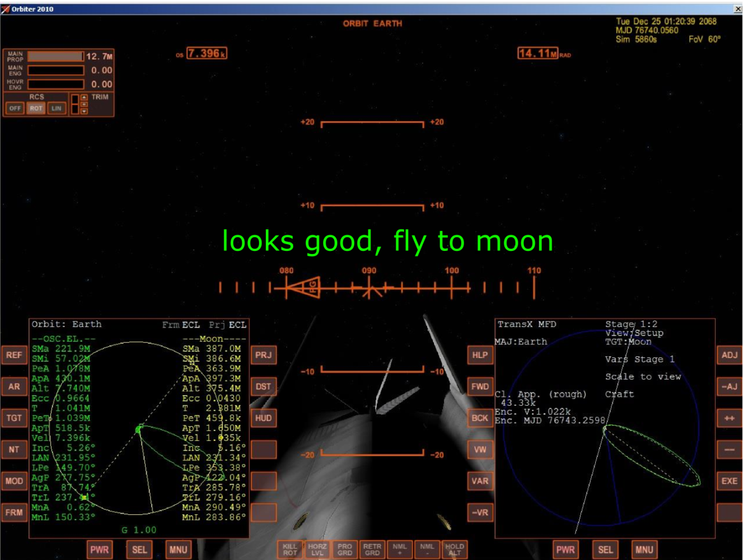Screen dimensions: 744x560
Task: Click the TGT:Moon label in TransX
Action: click(629, 342)
